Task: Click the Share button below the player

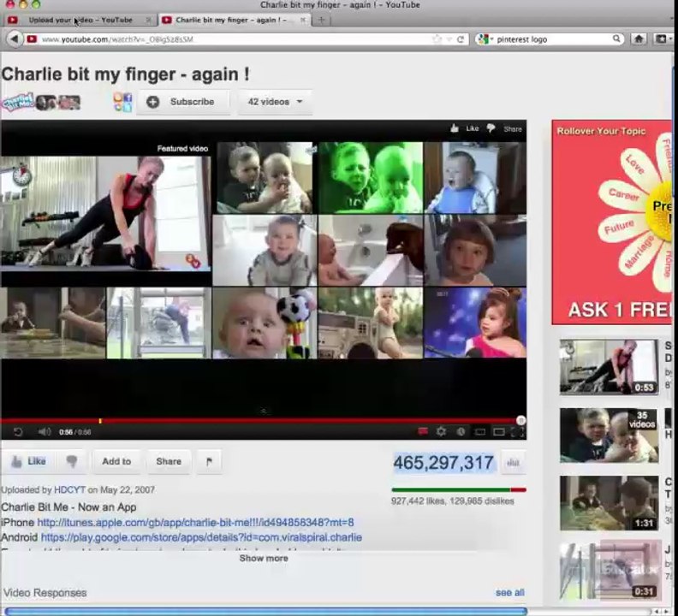Action: coord(169,462)
